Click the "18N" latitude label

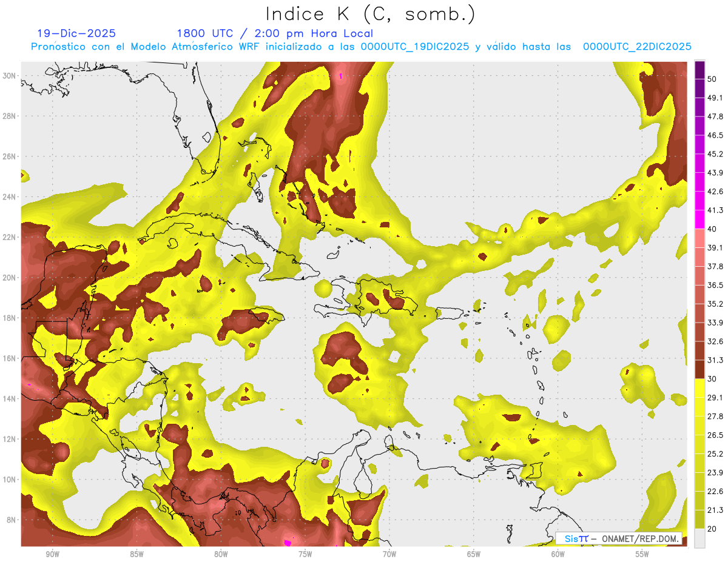point(9,318)
